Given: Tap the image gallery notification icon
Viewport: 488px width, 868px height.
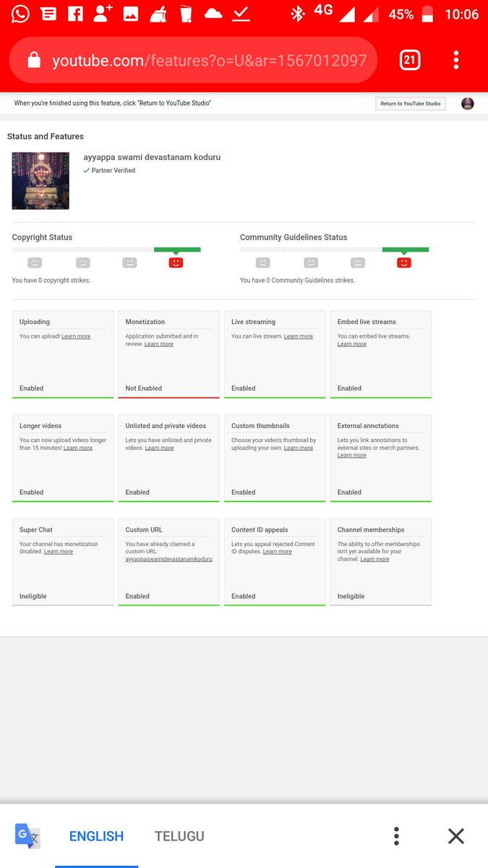Looking at the screenshot, I should point(131,14).
